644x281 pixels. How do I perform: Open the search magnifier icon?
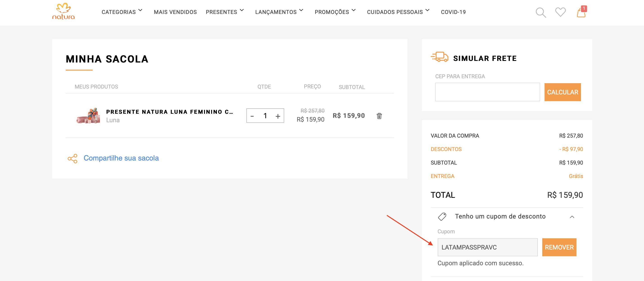(541, 13)
